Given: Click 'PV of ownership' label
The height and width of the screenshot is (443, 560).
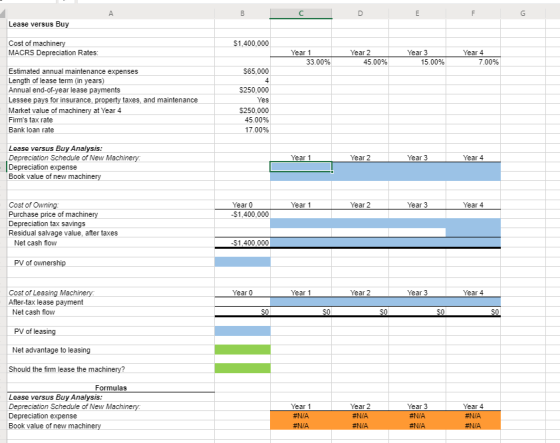Looking at the screenshot, I should coord(40,263).
